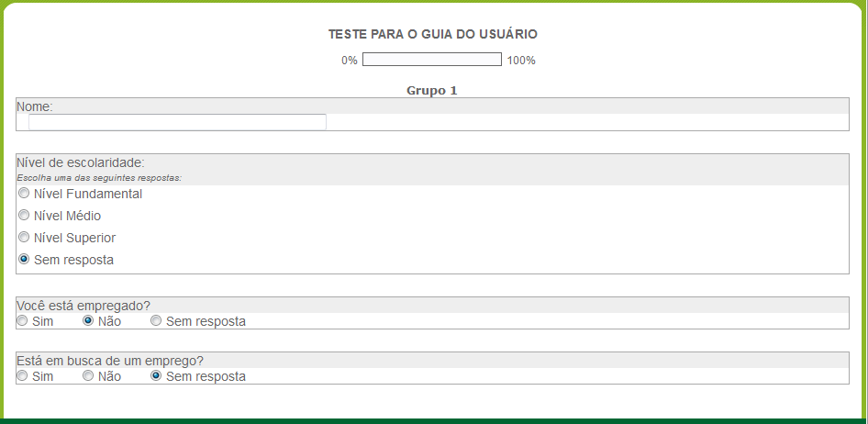Click the Nome: question label
868x424 pixels.
click(35, 106)
